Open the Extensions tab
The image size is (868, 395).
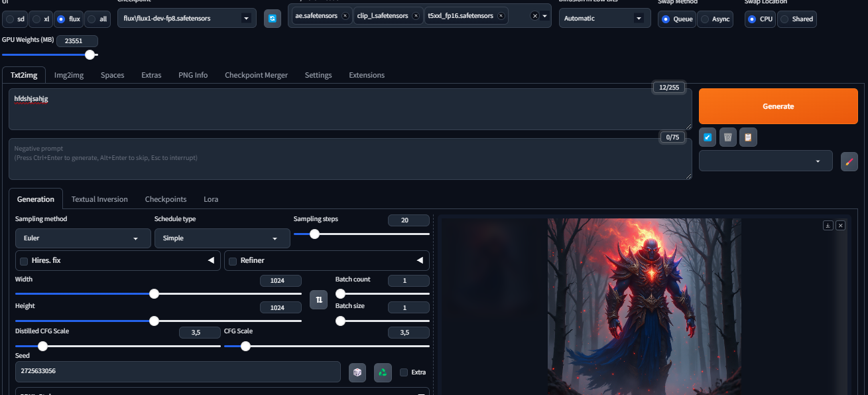tap(367, 75)
